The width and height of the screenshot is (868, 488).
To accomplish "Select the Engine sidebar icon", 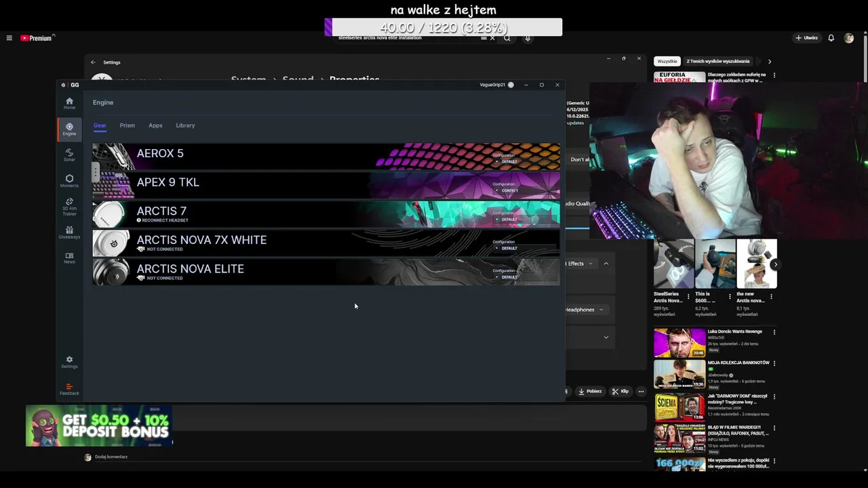I will (69, 129).
